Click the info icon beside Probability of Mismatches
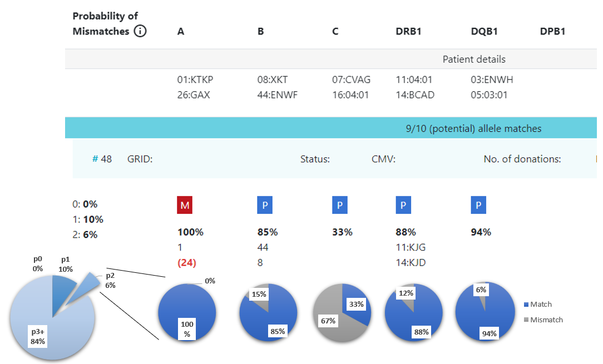Screen dimensions: 603x364 (140, 32)
